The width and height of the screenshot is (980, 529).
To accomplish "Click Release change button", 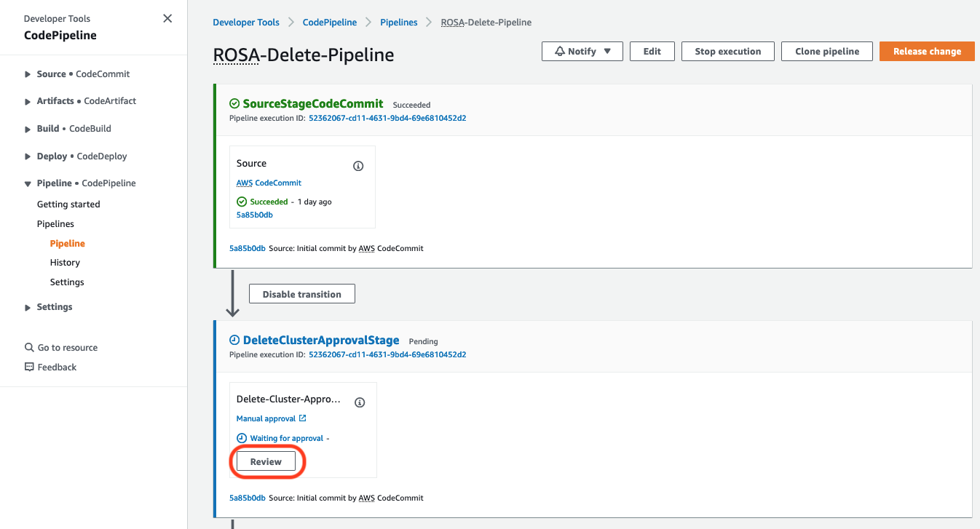I will (x=927, y=52).
